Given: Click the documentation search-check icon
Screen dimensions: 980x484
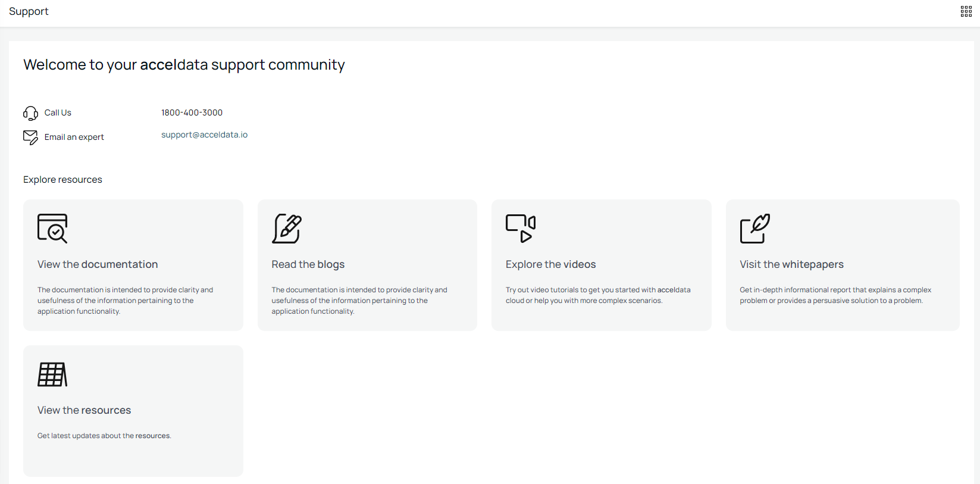Looking at the screenshot, I should tap(52, 229).
